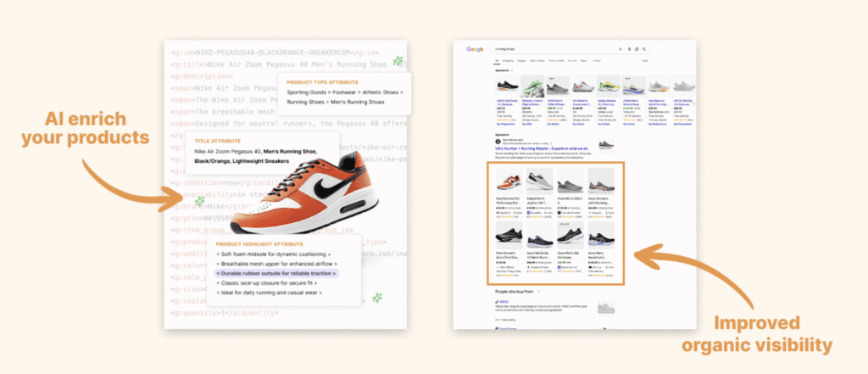Open the green shoe sponsored thumbnail
Viewport: 868px width, 374px height.
pos(532,87)
